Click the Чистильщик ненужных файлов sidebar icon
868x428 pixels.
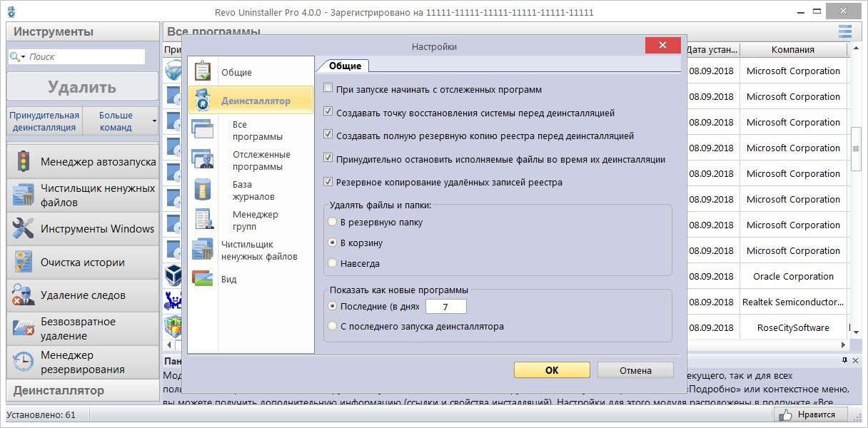(x=24, y=195)
